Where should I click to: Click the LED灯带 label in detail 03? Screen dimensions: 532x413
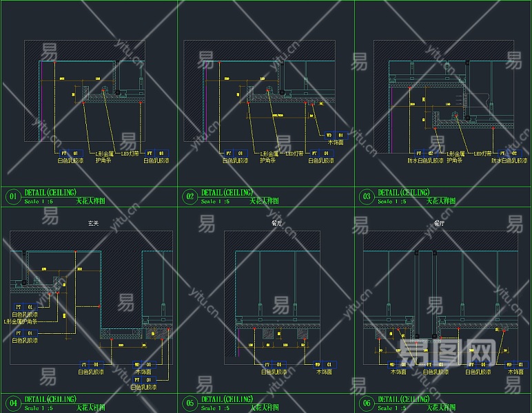482,153
